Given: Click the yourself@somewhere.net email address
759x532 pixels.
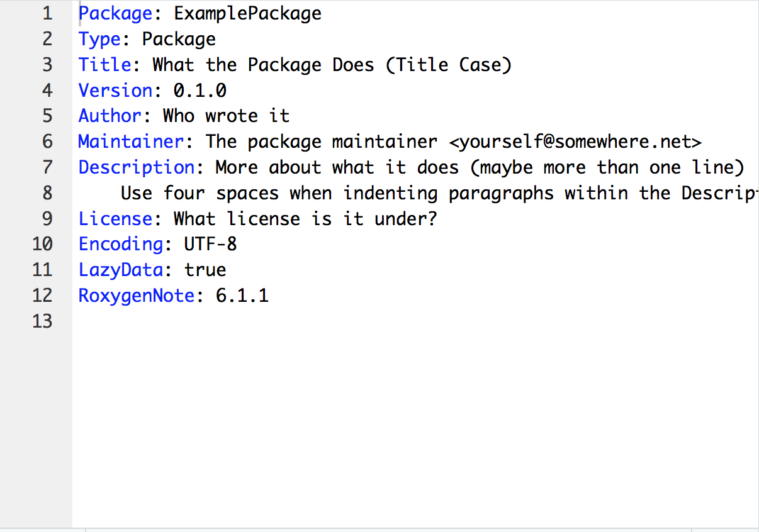Looking at the screenshot, I should point(575,141).
